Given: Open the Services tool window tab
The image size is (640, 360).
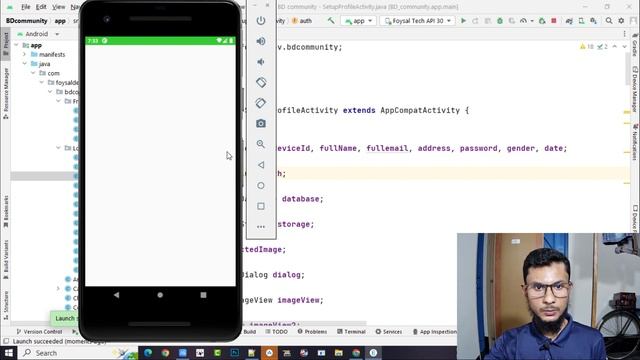Looking at the screenshot, I should pyautogui.click(x=389, y=331).
